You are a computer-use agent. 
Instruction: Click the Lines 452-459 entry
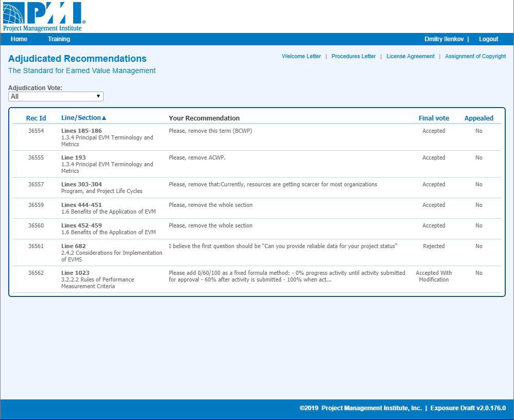[81, 226]
